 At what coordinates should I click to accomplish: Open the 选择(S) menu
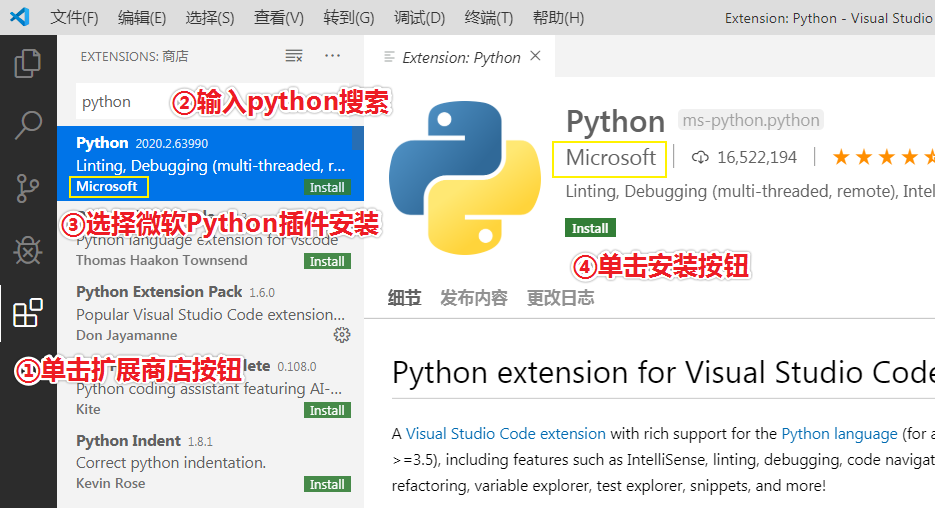coord(210,18)
